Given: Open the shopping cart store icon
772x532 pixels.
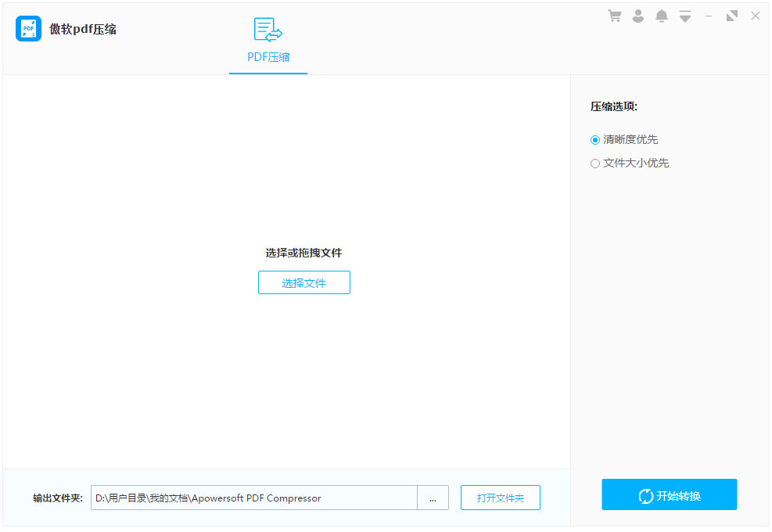Looking at the screenshot, I should click(x=615, y=15).
